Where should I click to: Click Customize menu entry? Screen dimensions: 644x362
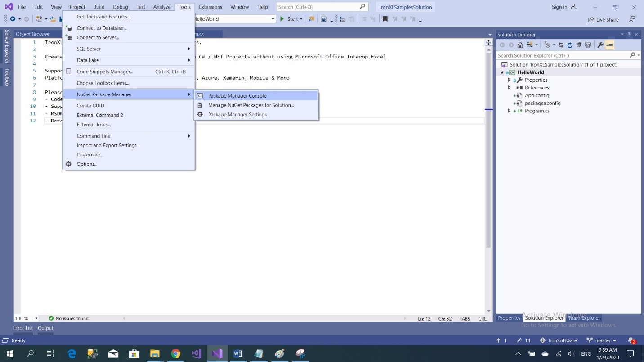129,155
